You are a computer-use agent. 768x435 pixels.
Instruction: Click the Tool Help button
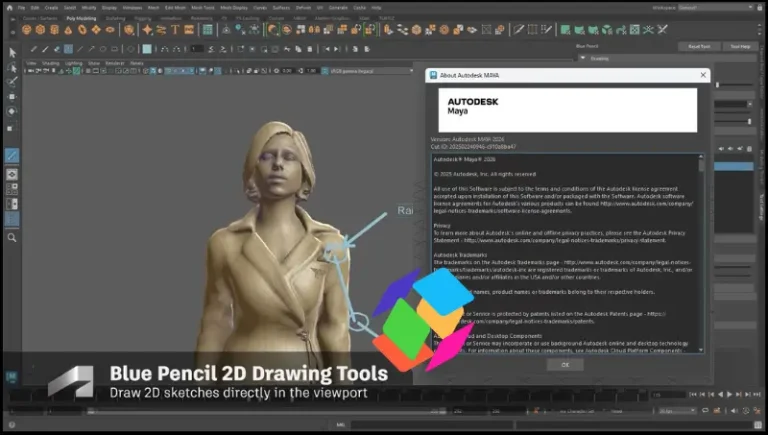(x=740, y=47)
